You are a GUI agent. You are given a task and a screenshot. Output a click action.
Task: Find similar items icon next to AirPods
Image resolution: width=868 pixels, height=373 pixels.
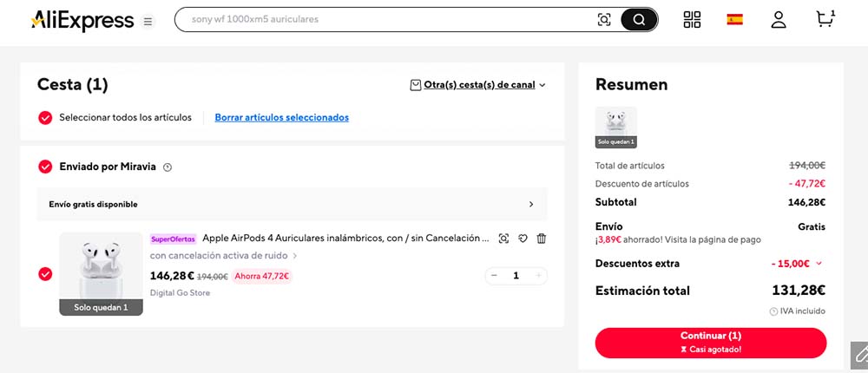503,239
